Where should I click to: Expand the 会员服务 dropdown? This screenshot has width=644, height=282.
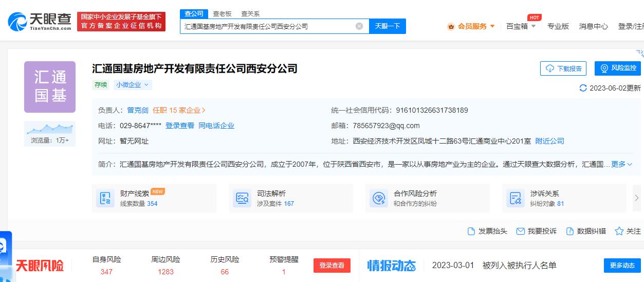pyautogui.click(x=492, y=26)
